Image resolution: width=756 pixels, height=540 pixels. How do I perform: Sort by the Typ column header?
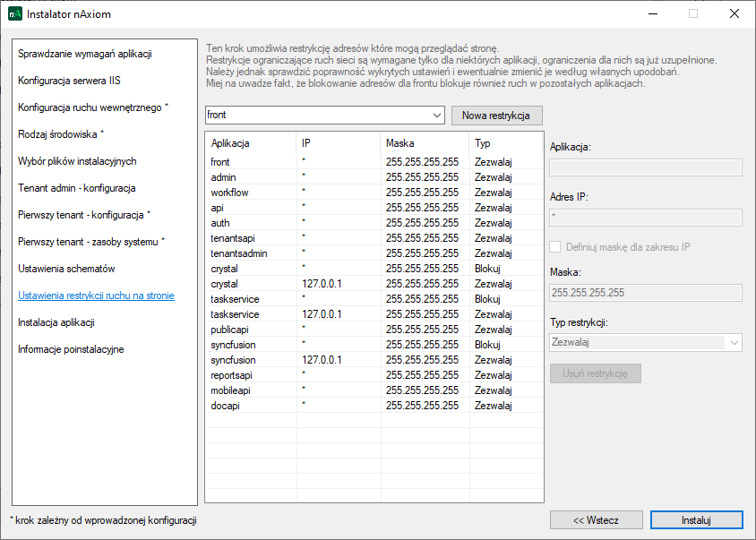pos(506,143)
